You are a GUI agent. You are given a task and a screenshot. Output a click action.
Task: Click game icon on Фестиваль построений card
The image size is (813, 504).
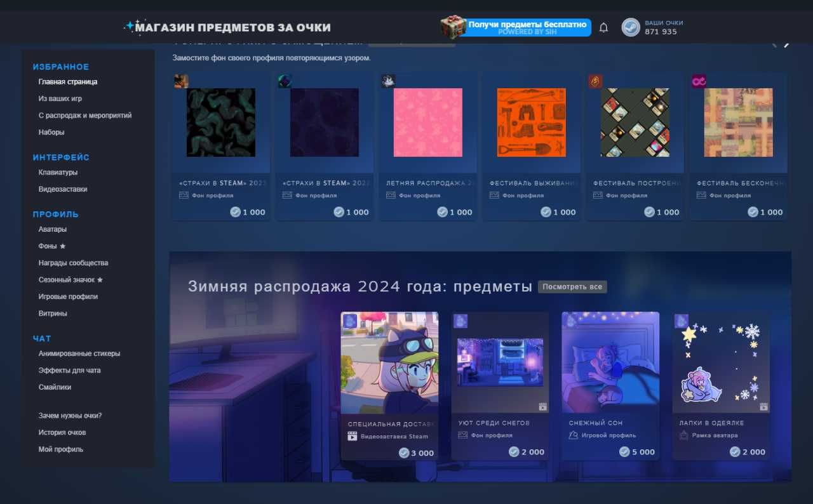595,81
